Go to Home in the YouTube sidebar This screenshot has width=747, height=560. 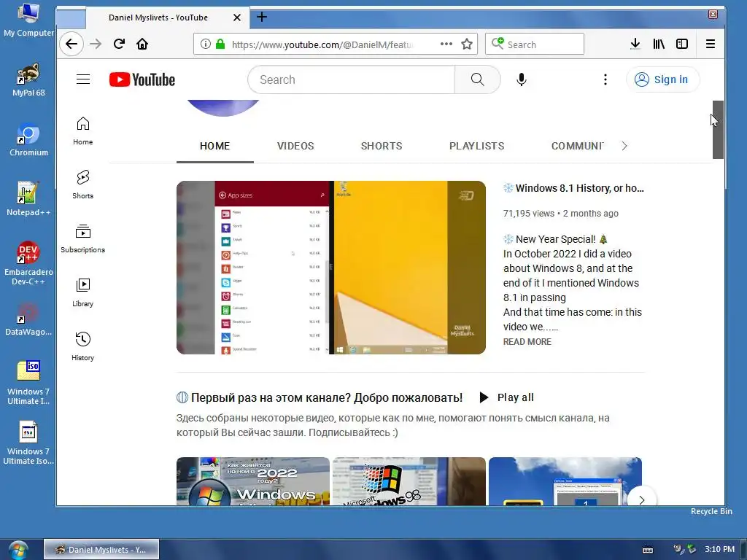(83, 131)
